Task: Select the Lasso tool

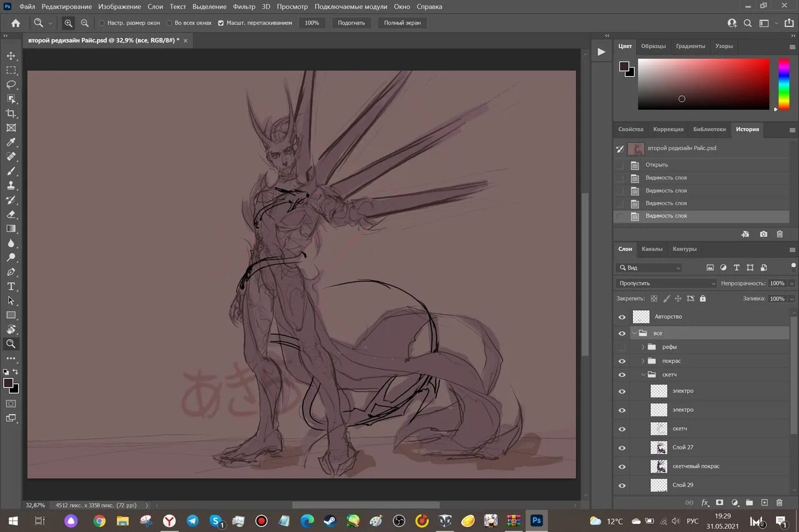Action: (x=11, y=85)
